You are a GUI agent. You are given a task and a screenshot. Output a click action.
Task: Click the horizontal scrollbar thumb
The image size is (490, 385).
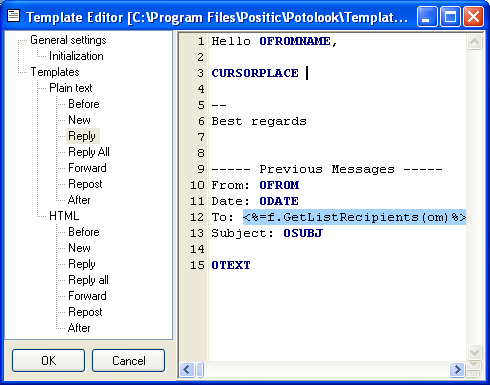pyautogui.click(x=200, y=369)
